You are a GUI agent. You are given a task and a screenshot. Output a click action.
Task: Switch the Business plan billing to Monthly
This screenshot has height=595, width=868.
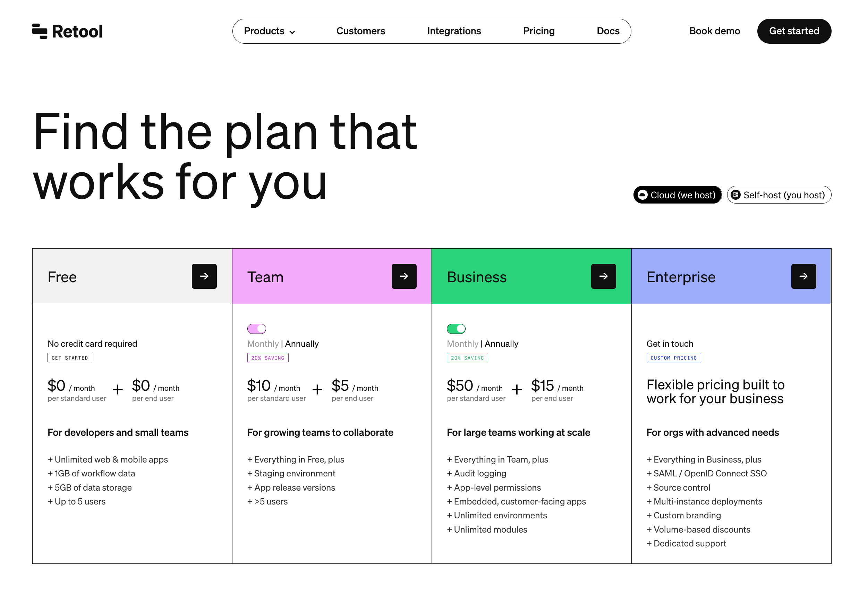tap(456, 328)
